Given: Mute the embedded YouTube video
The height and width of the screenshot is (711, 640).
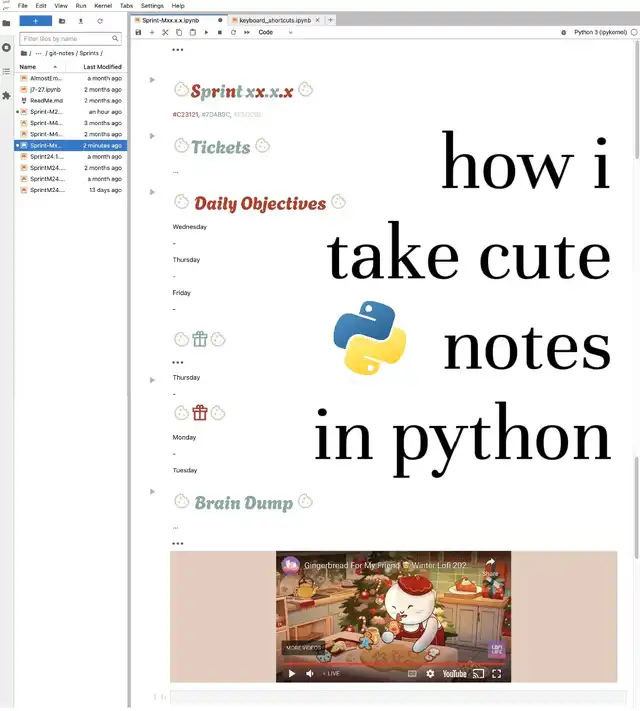Looking at the screenshot, I should pyautogui.click(x=309, y=673).
